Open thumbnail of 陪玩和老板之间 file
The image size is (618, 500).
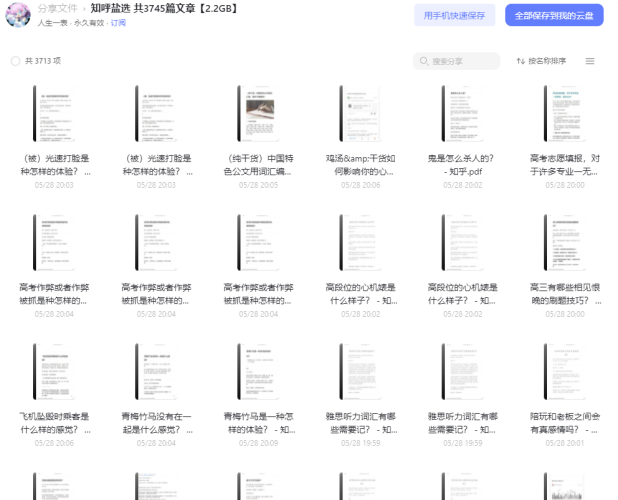564,372
